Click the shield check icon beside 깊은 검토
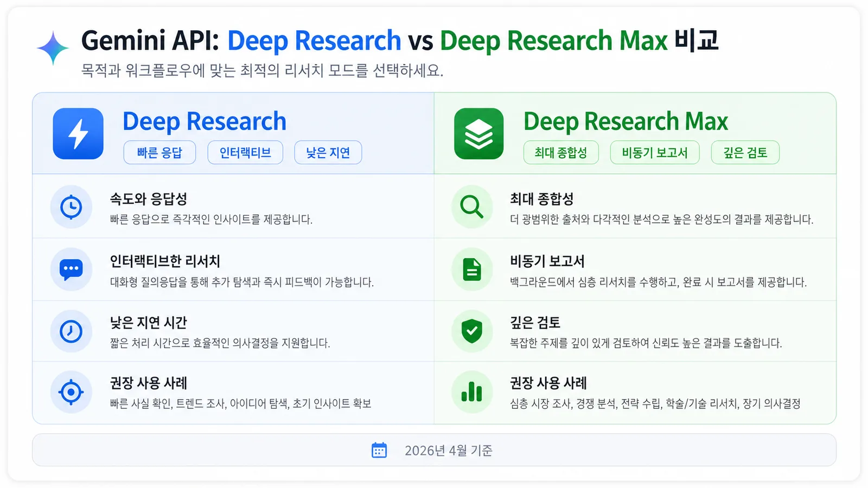The width and height of the screenshot is (868, 488). click(472, 331)
